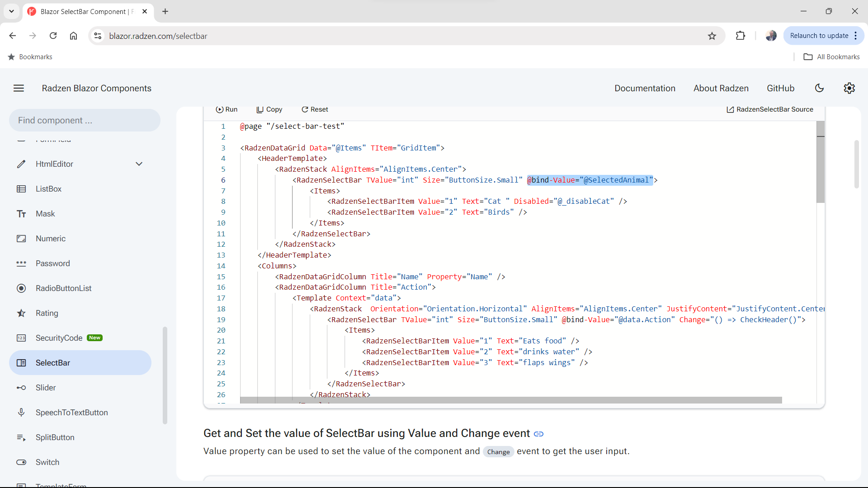Click the Blazor SelectBar browser tab
The image size is (868, 488).
tap(88, 11)
